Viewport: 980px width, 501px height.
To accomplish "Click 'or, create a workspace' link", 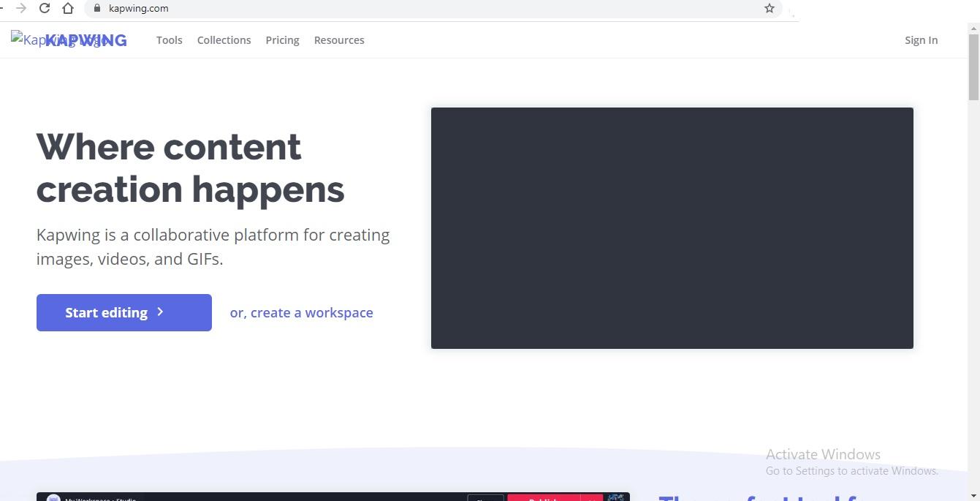I will tap(302, 312).
